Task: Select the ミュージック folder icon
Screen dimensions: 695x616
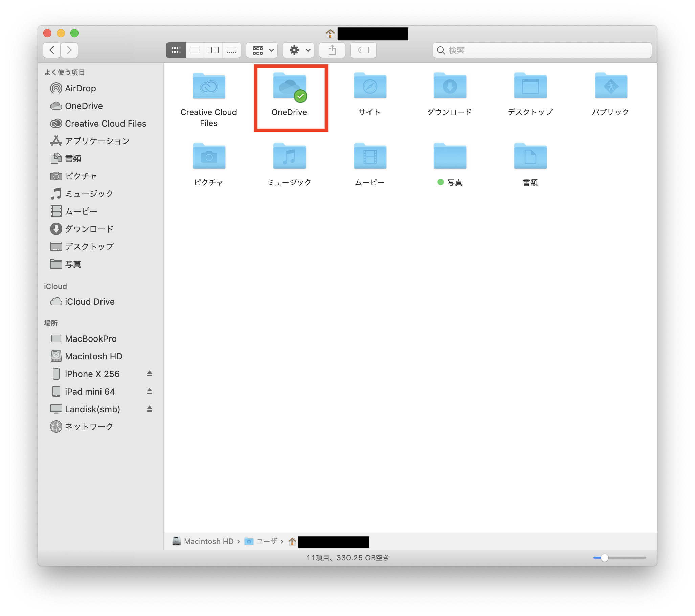Action: tap(289, 157)
